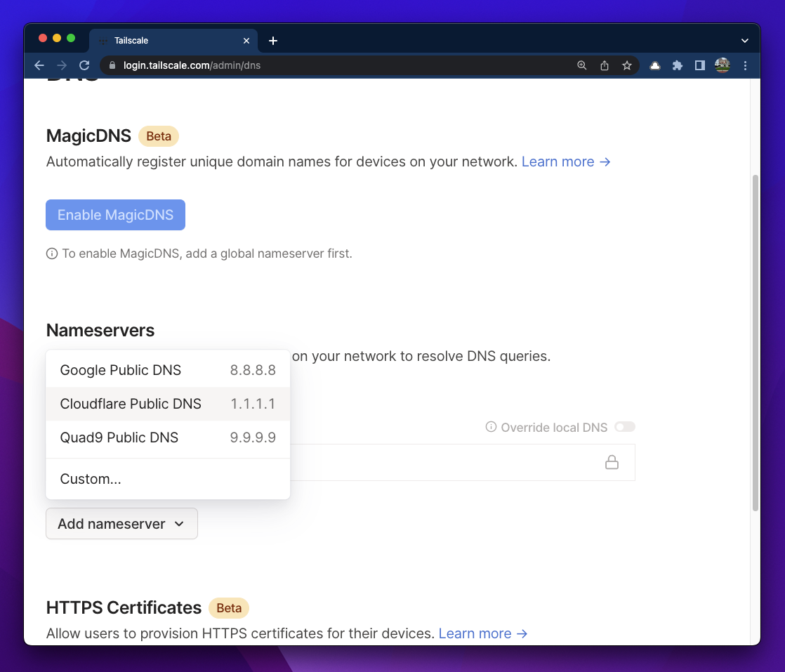This screenshot has width=785, height=672.
Task: Expand the Add nameserver dropdown
Action: click(121, 524)
